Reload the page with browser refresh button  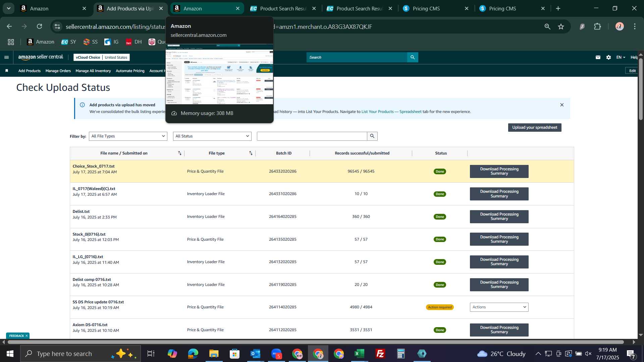pyautogui.click(x=40, y=26)
